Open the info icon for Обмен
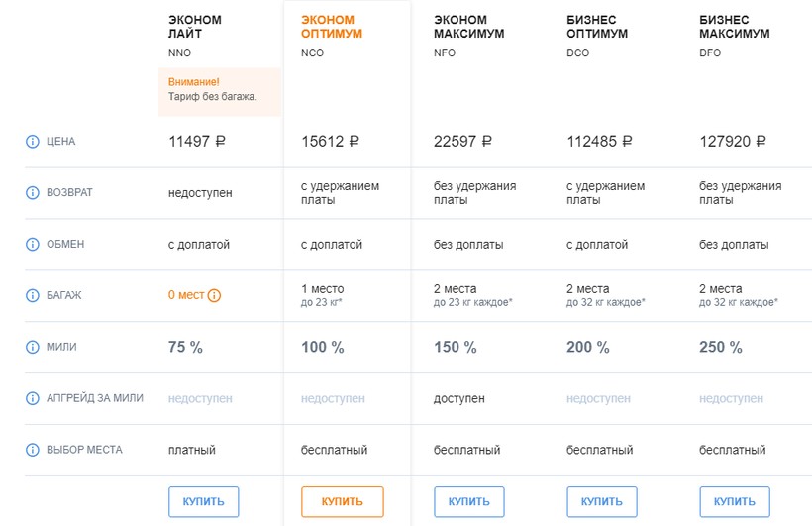 click(33, 244)
